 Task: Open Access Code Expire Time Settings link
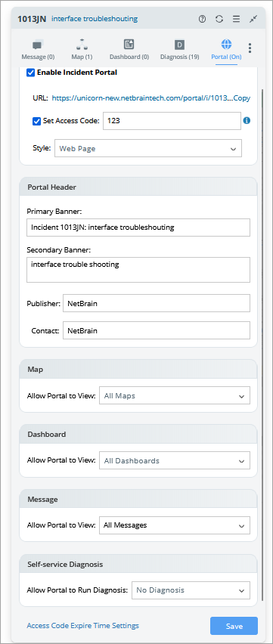coord(82,626)
